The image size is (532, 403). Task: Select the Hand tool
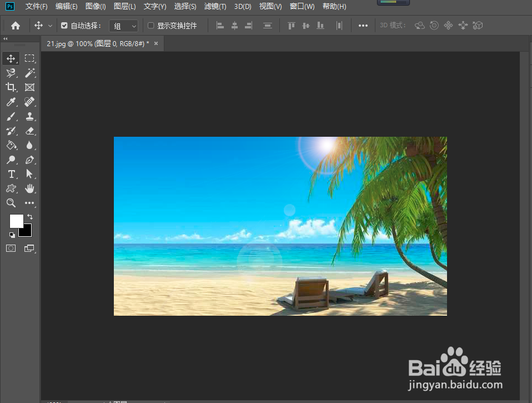click(x=29, y=188)
